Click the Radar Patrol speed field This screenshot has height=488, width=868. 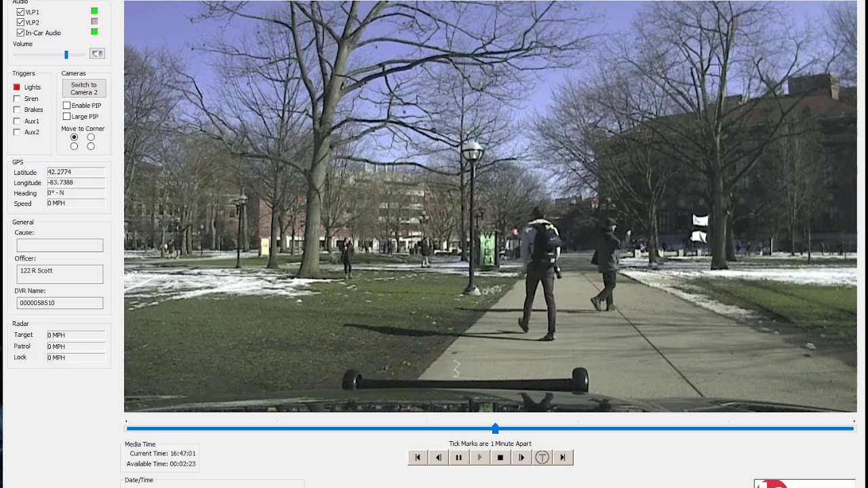75,346
